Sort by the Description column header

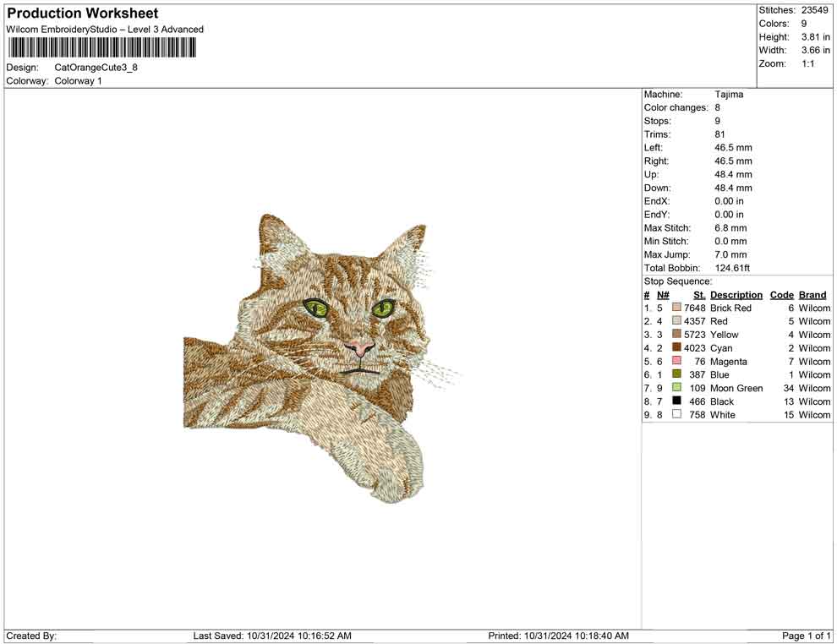point(736,294)
